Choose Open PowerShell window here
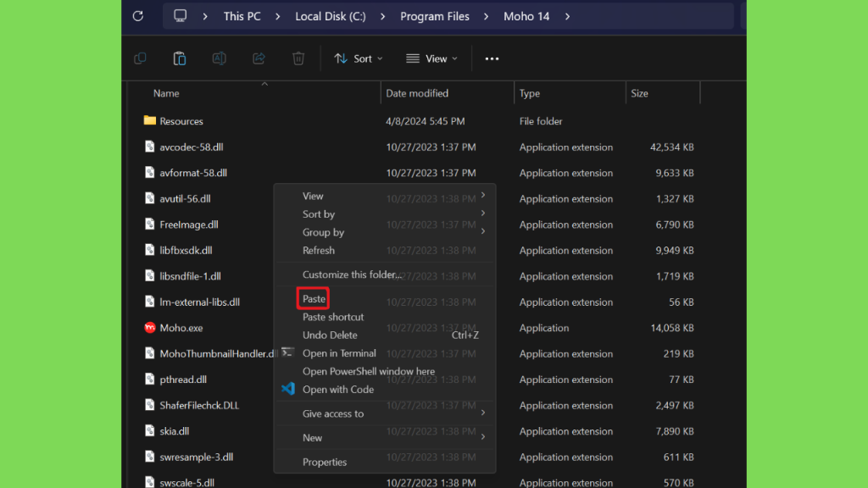Viewport: 868px width, 488px height. click(369, 371)
